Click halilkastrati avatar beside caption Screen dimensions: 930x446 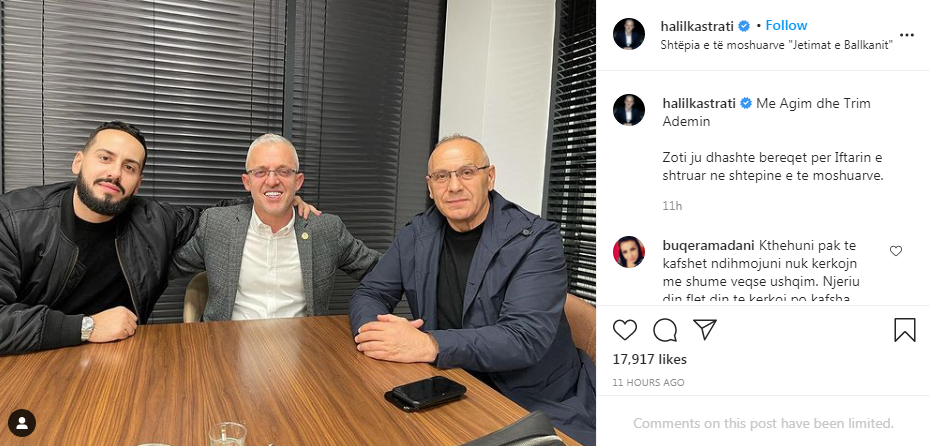pos(629,110)
